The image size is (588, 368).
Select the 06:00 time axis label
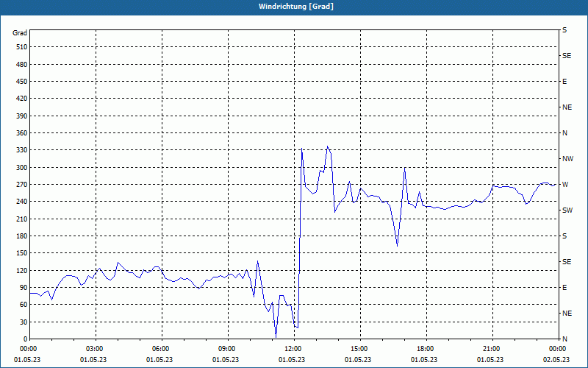(x=162, y=349)
